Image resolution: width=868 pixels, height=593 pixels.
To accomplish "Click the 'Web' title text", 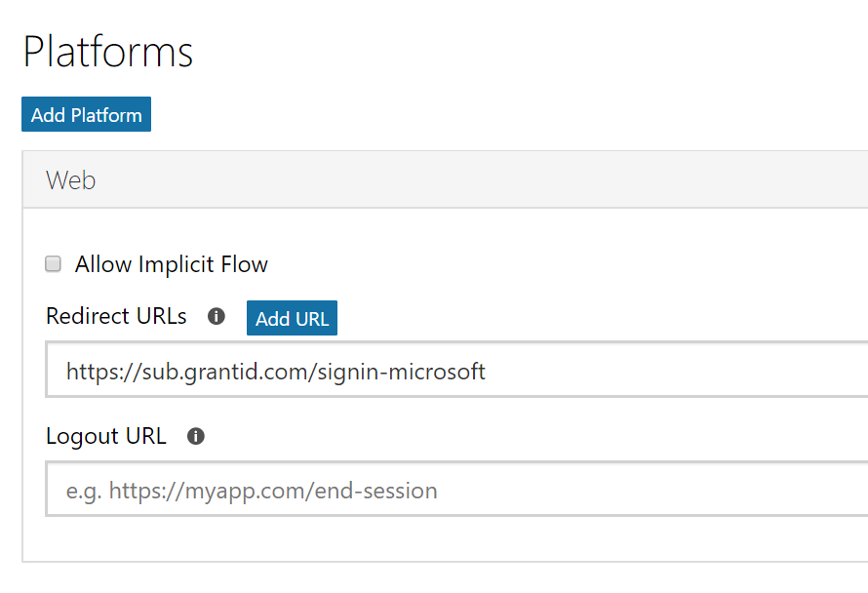I will click(x=70, y=180).
